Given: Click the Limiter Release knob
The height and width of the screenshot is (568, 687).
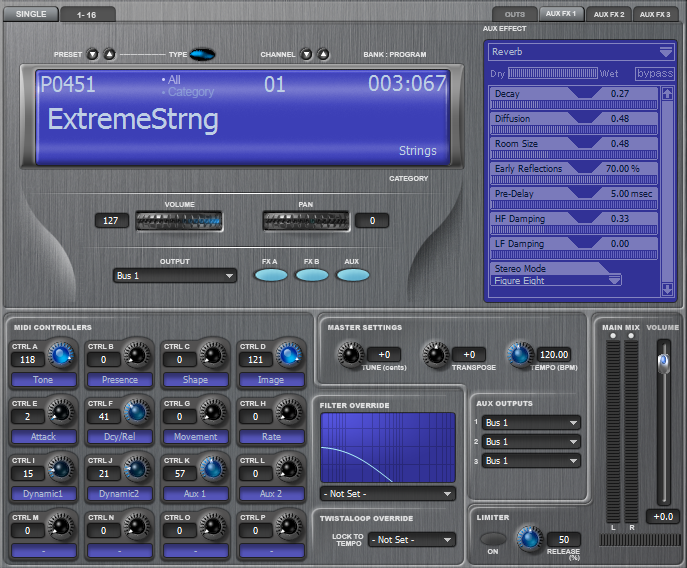Looking at the screenshot, I should tap(528, 540).
